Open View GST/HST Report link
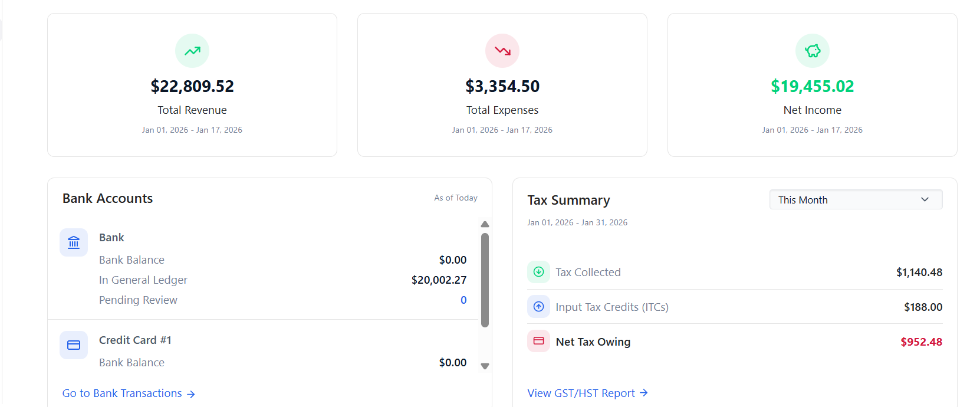Image resolution: width=980 pixels, height=407 pixels. coord(587,393)
